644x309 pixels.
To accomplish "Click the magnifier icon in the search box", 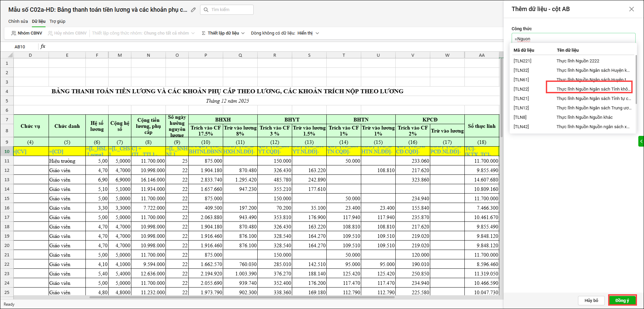I will [x=206, y=10].
